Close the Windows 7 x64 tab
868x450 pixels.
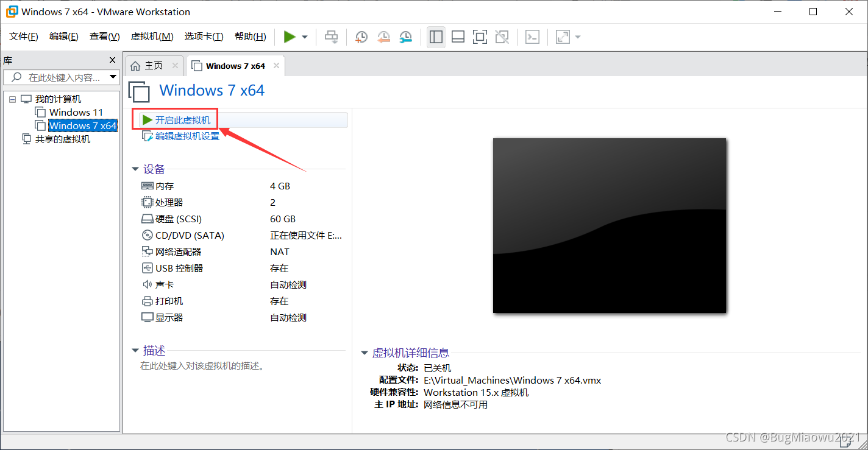[276, 66]
